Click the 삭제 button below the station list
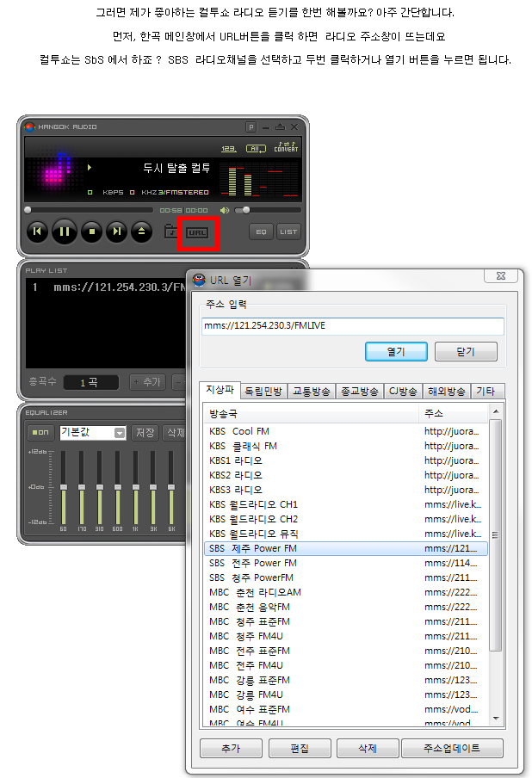This screenshot has height=778, width=532. tap(368, 748)
